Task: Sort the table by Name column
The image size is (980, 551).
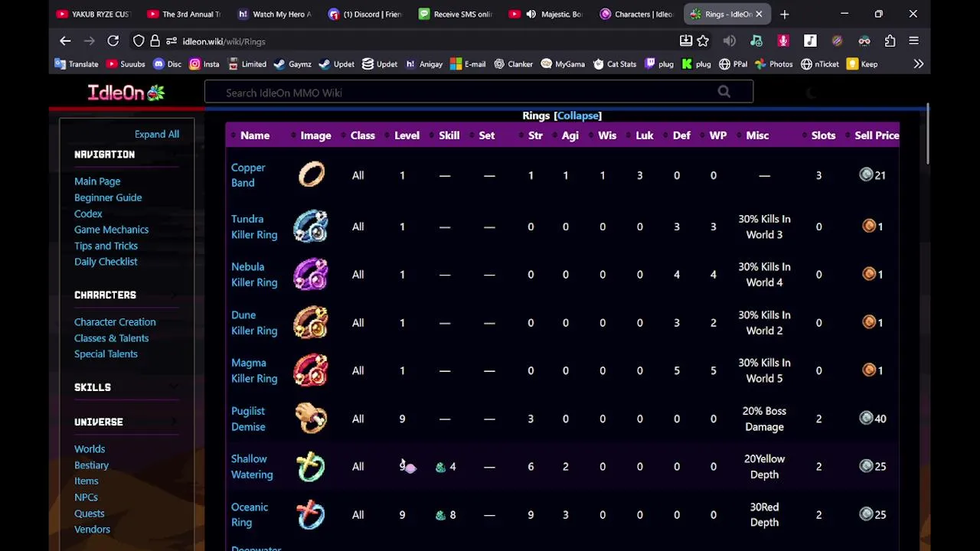Action: coord(255,135)
